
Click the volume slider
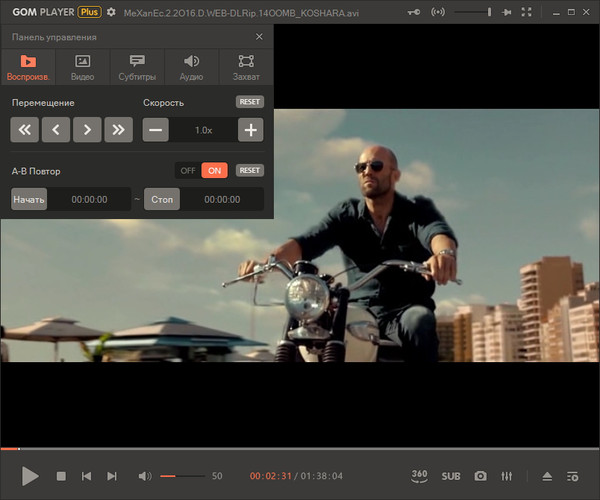(x=182, y=477)
